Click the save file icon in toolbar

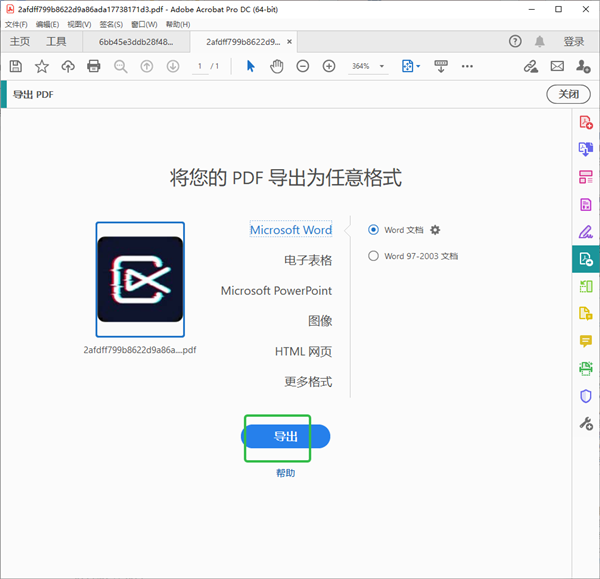click(15, 66)
